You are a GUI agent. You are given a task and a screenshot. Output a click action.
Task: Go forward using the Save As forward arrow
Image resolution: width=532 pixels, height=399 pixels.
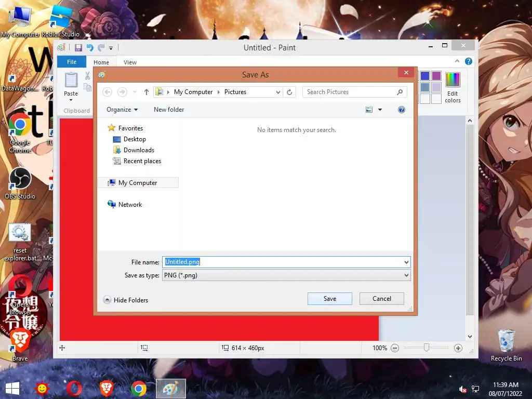(x=122, y=92)
